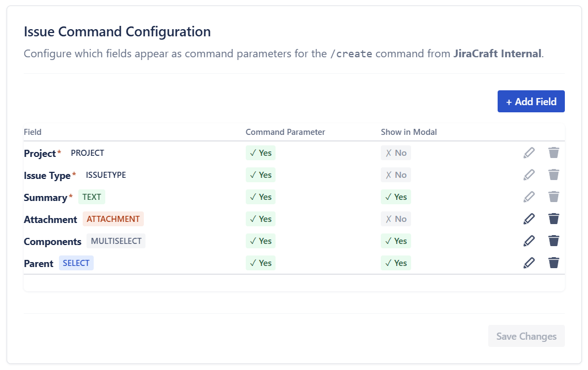Click the JiraCraft Internal text
588x370 pixels.
[497, 53]
